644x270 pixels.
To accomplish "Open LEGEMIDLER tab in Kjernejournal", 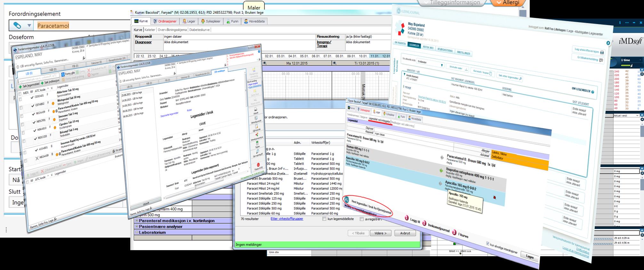I will pyautogui.click(x=414, y=45).
